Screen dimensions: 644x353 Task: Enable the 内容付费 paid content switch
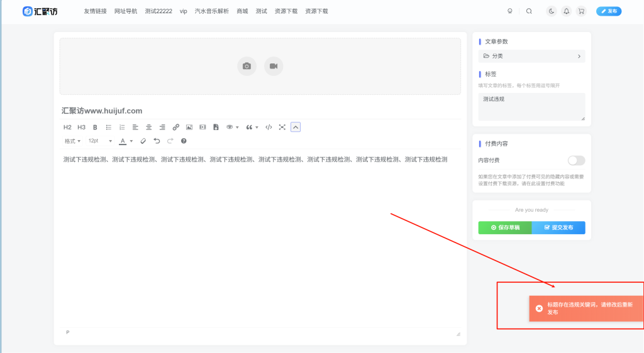575,161
